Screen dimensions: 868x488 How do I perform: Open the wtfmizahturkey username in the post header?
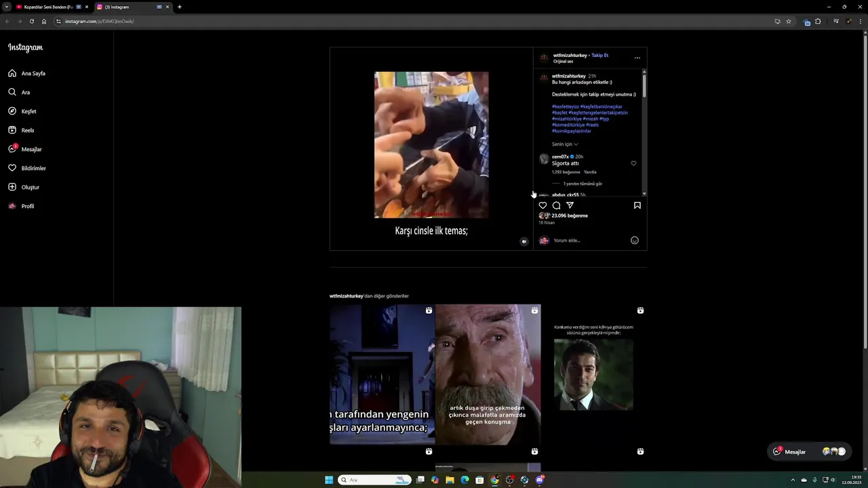click(570, 56)
